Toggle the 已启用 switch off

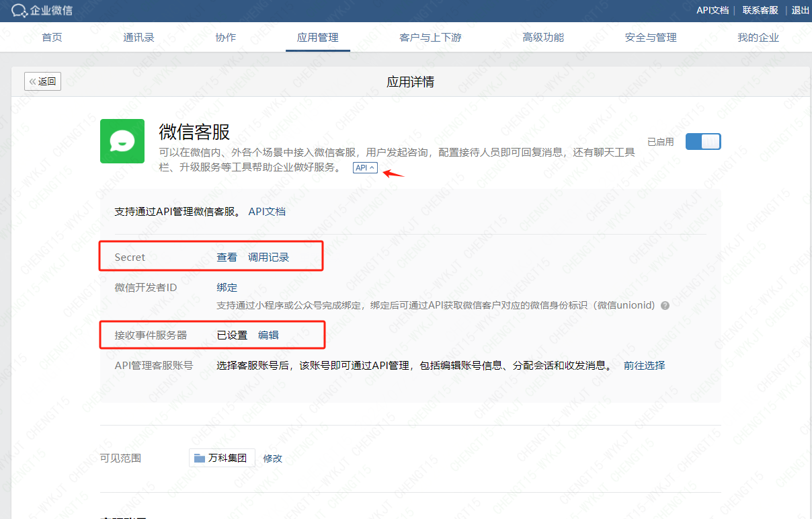[703, 142]
